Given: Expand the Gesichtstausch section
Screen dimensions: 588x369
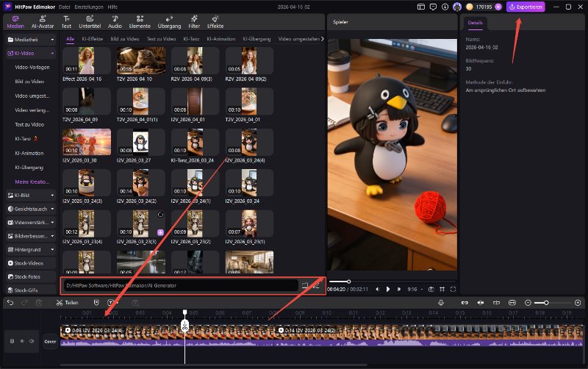Looking at the screenshot, I should (52, 209).
